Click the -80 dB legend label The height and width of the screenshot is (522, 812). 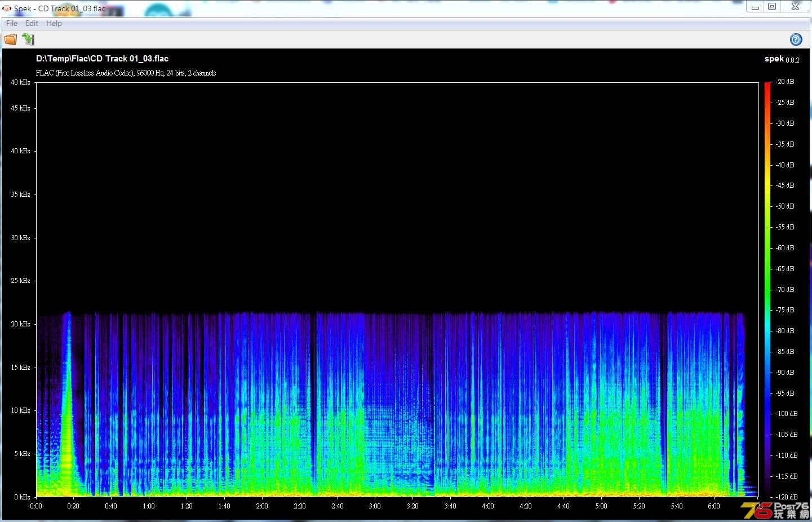pyautogui.click(x=785, y=331)
